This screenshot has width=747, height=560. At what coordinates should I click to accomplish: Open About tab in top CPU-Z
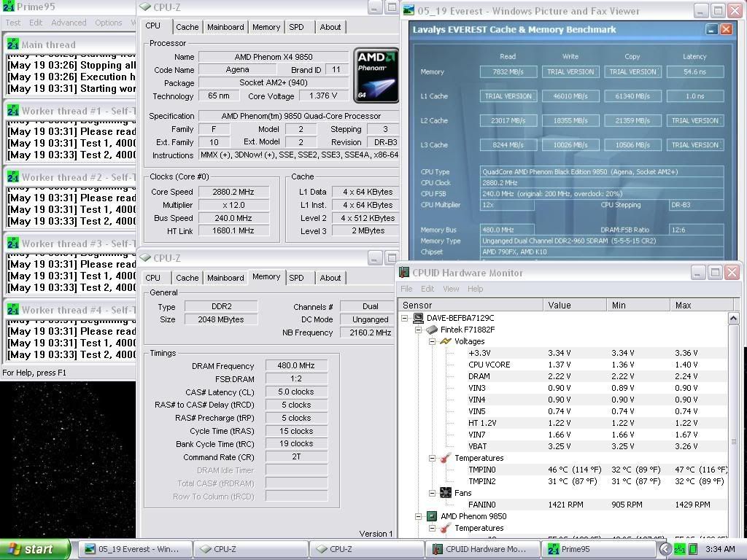[x=330, y=27]
